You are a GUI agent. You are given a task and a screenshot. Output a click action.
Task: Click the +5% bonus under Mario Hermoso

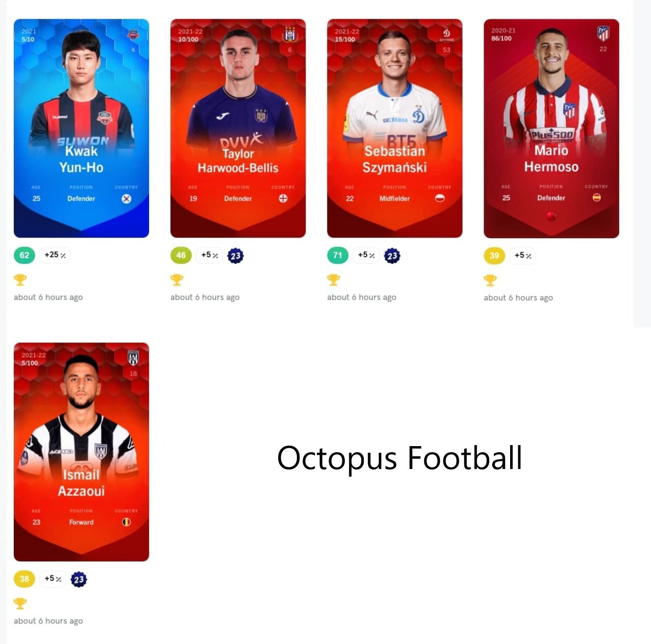point(523,255)
